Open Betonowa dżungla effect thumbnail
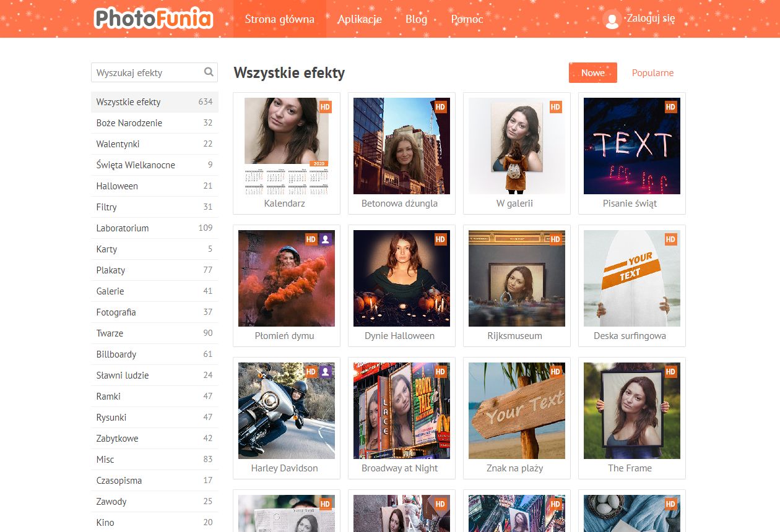Image resolution: width=780 pixels, height=532 pixels. pyautogui.click(x=402, y=146)
